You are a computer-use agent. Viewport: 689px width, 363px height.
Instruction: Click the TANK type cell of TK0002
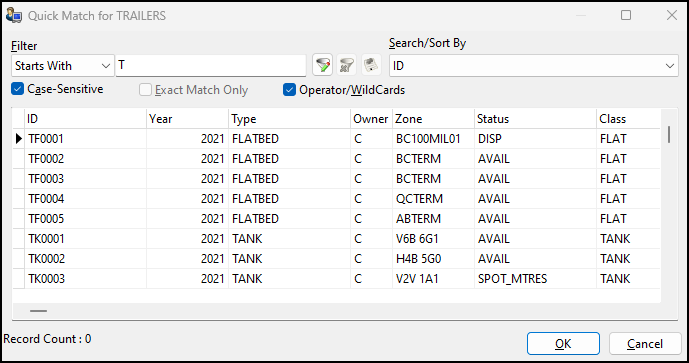(290, 259)
